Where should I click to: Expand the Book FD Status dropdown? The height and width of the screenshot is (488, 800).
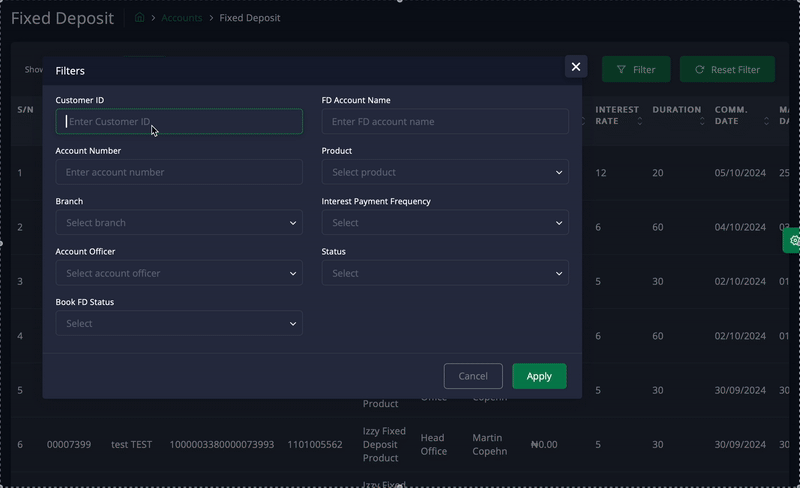click(x=179, y=324)
